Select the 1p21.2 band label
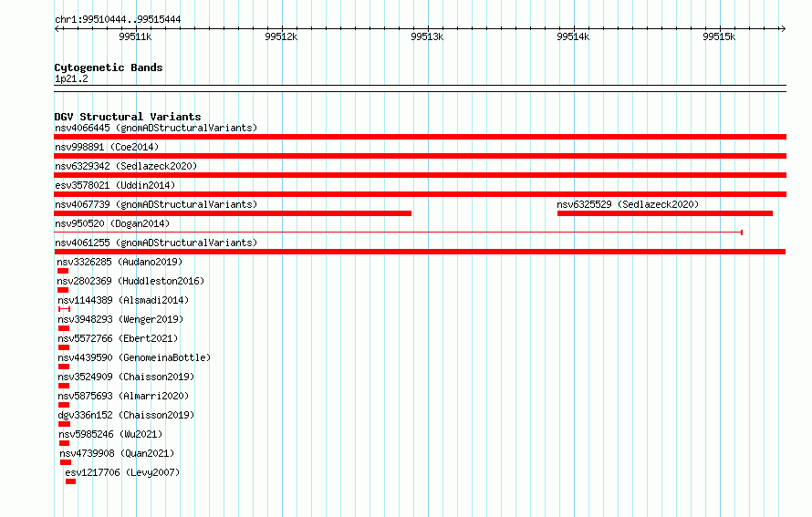The image size is (812, 517). tap(71, 78)
